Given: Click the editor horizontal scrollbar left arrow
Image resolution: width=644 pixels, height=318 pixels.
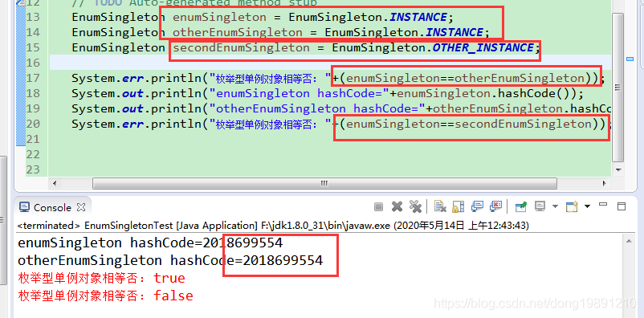Looking at the screenshot, I should coord(55,183).
